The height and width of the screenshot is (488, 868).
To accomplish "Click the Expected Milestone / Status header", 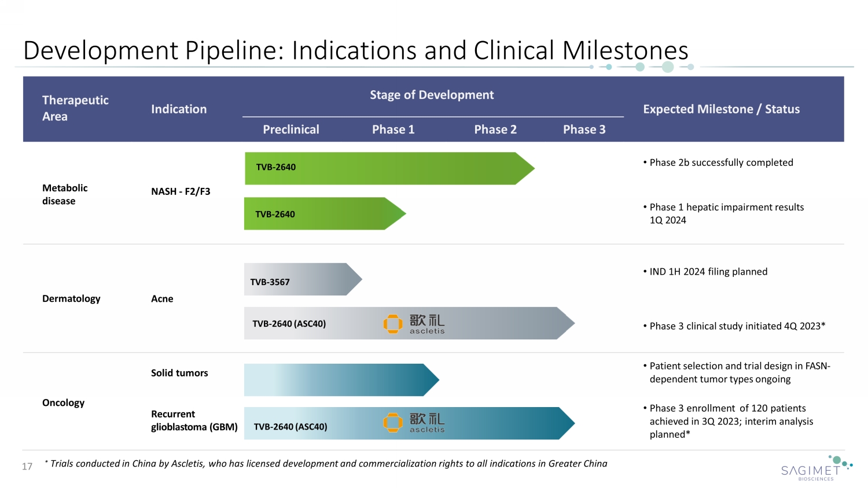I will pyautogui.click(x=721, y=109).
